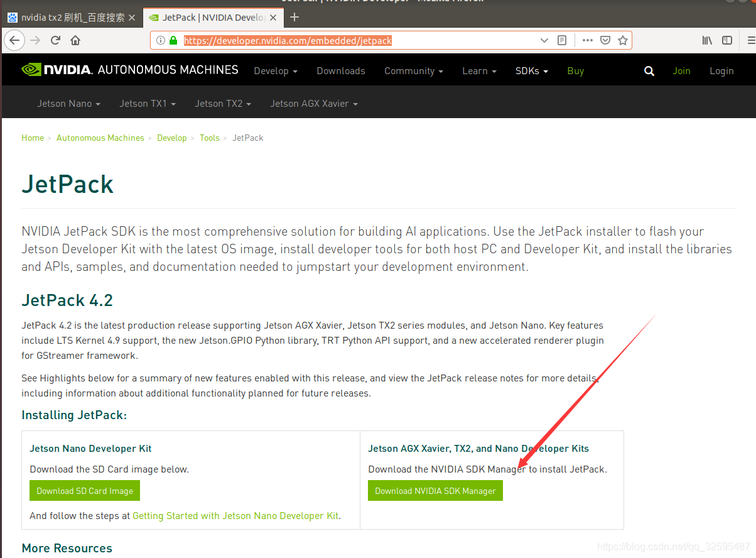Click the Develop breadcrumb link
This screenshot has height=558, width=756.
click(x=172, y=138)
